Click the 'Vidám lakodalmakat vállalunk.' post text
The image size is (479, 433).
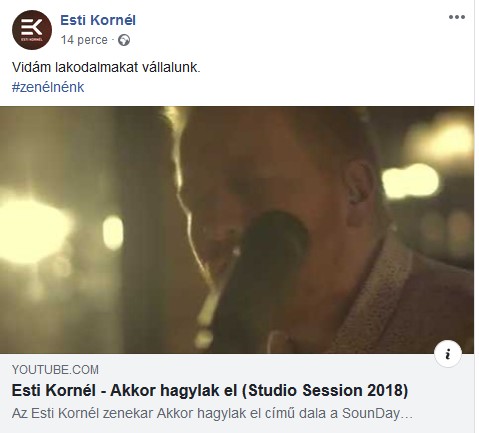[106, 67]
